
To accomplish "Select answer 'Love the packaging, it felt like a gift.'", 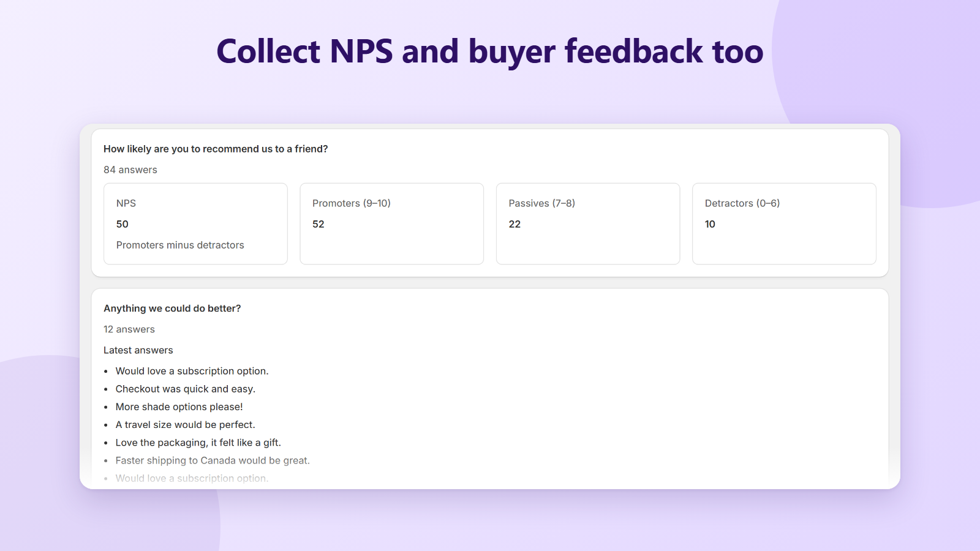I will 198,443.
